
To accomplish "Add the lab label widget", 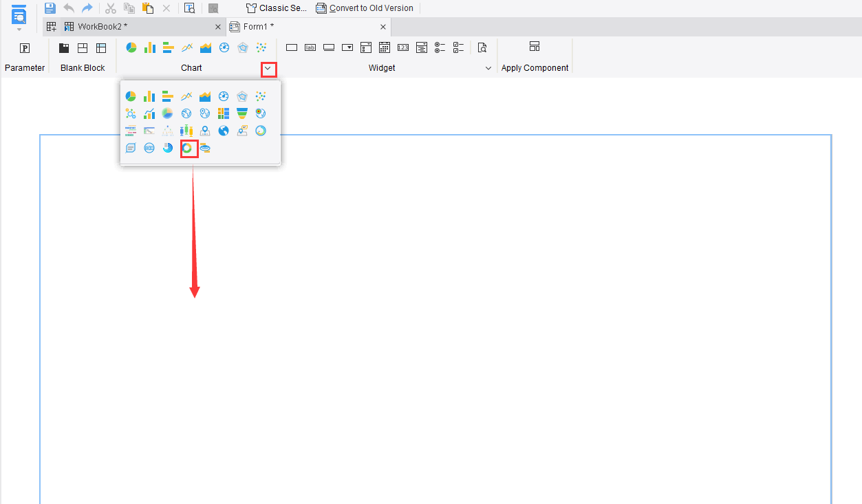I will (310, 47).
